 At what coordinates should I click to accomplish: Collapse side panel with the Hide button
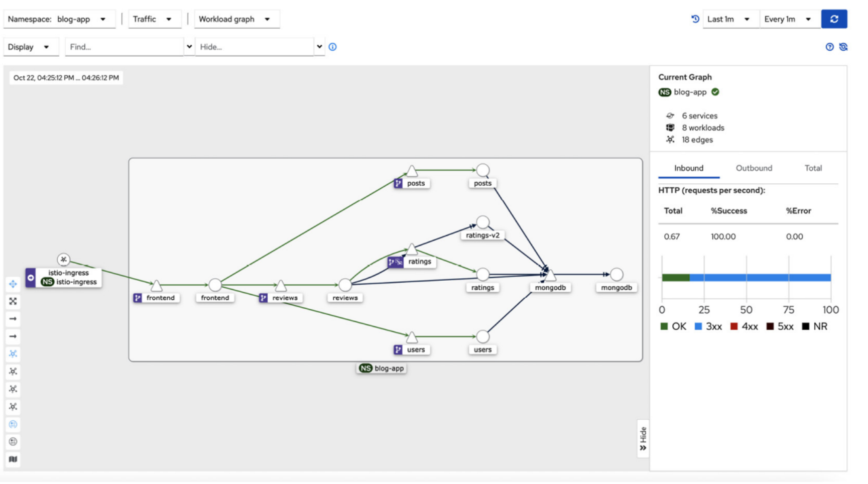[x=643, y=439]
